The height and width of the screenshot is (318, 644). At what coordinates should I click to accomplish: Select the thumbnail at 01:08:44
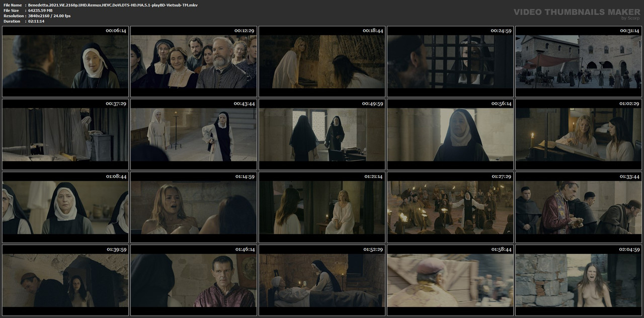coord(65,207)
